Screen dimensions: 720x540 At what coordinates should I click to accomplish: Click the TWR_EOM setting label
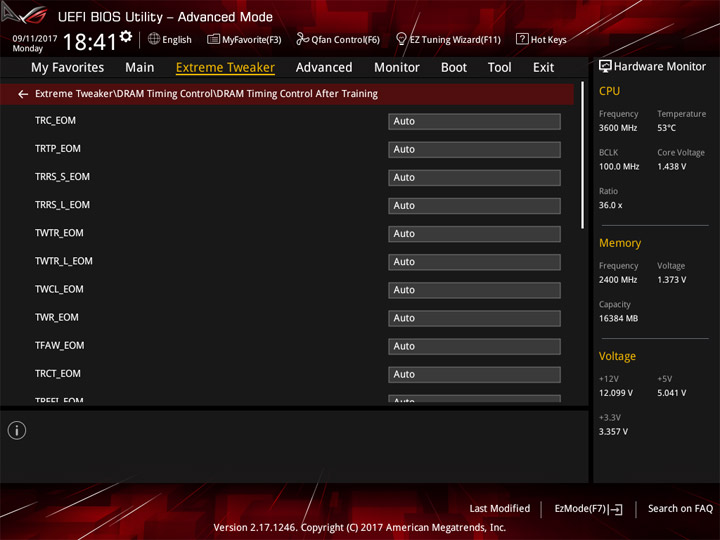click(x=56, y=317)
